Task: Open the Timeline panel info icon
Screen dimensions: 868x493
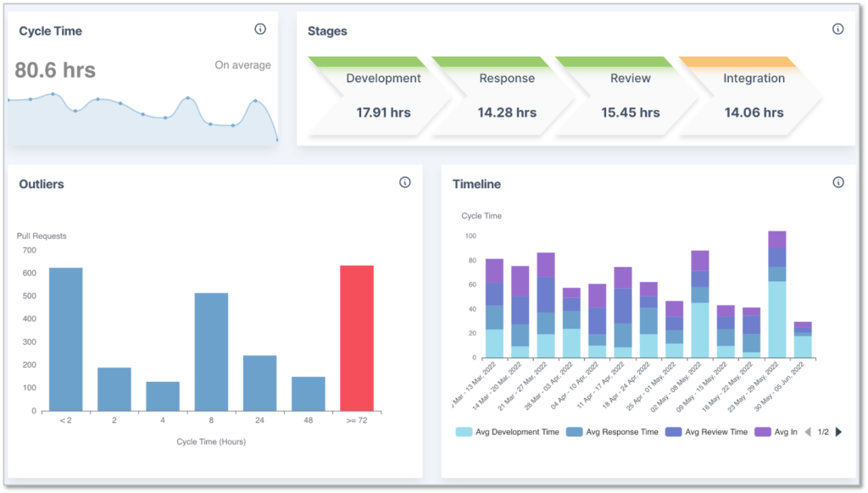Action: click(x=838, y=183)
